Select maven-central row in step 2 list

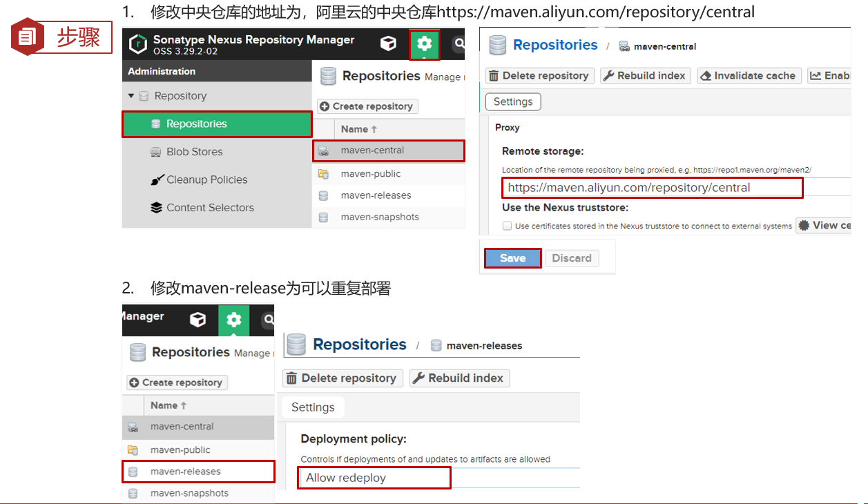(199, 427)
